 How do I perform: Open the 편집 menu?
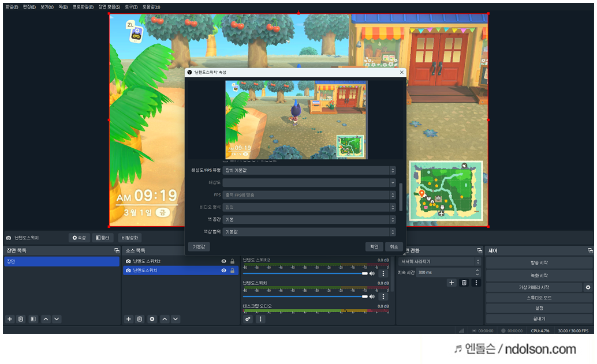tap(29, 7)
